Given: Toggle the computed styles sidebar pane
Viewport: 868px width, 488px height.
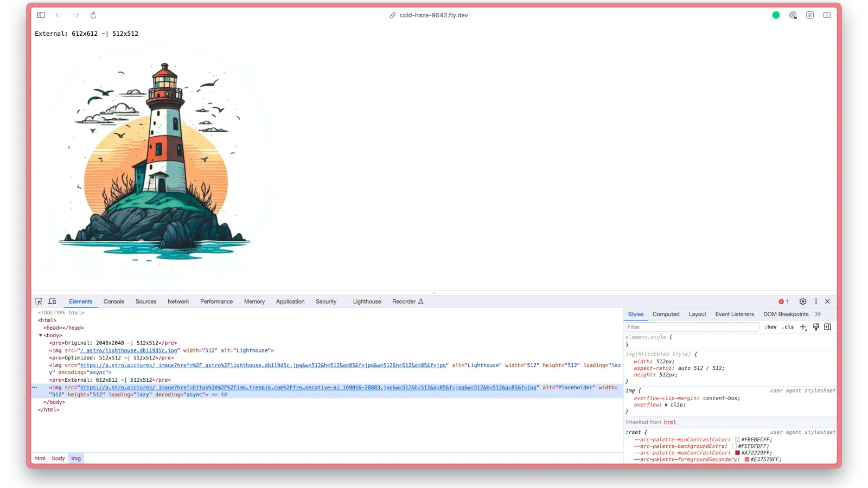Looking at the screenshot, I should 827,327.
